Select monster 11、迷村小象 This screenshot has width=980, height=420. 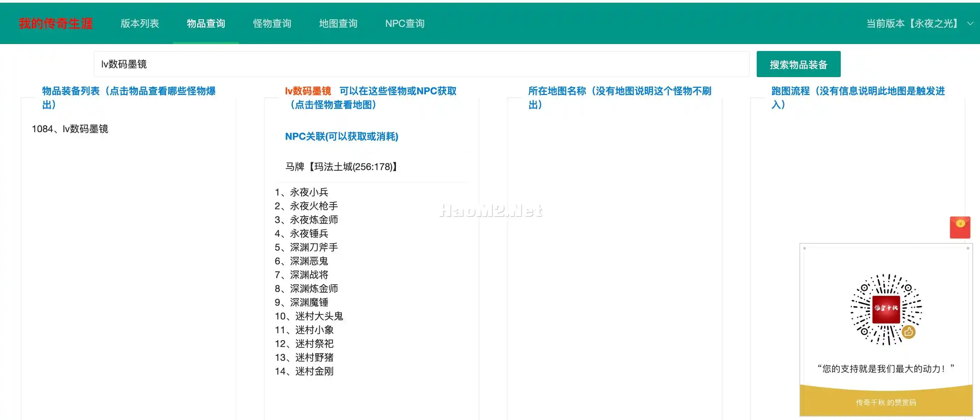(x=304, y=330)
